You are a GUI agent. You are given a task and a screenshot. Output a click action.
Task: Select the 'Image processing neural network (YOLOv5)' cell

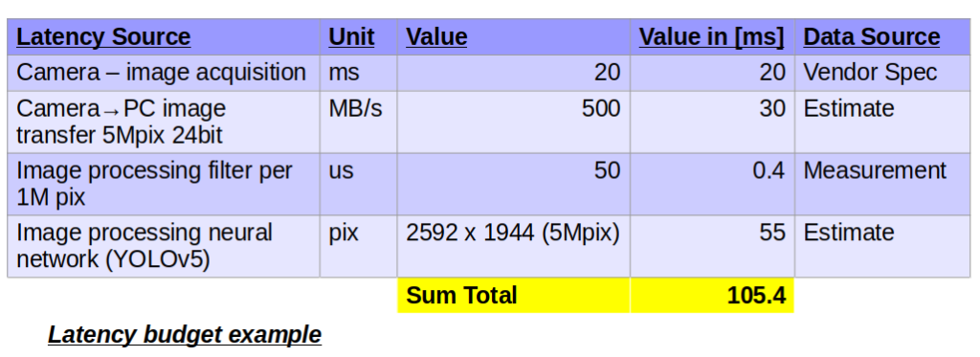pyautogui.click(x=164, y=246)
